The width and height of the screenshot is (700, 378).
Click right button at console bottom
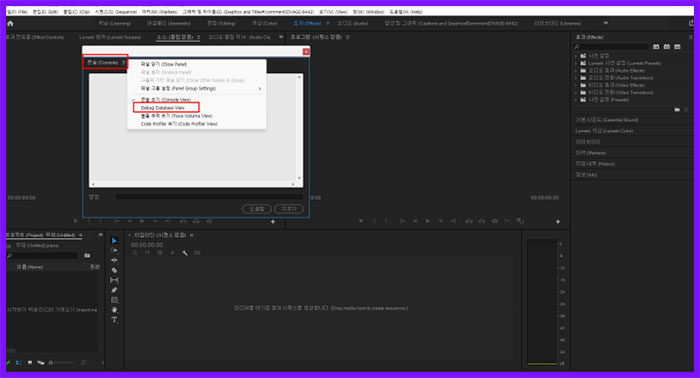(x=289, y=209)
